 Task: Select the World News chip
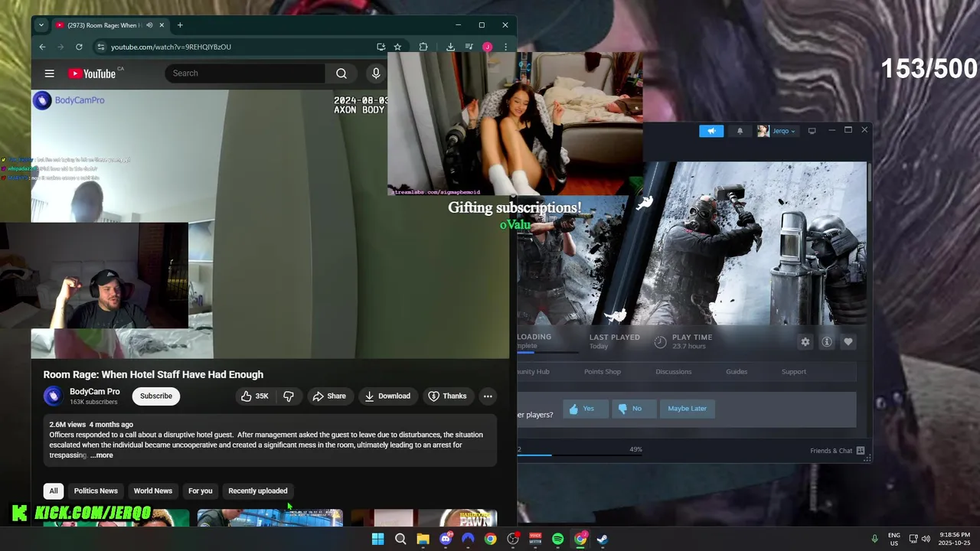[153, 491]
